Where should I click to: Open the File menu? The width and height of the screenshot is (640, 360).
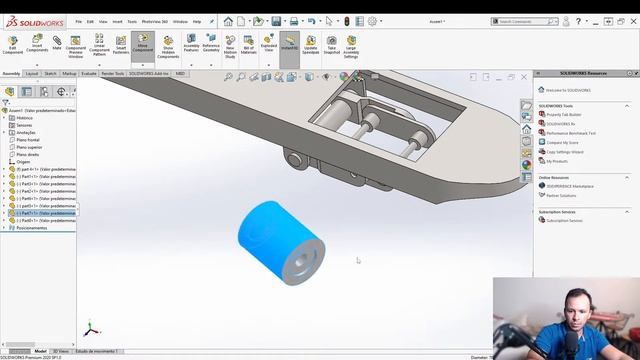(x=78, y=22)
